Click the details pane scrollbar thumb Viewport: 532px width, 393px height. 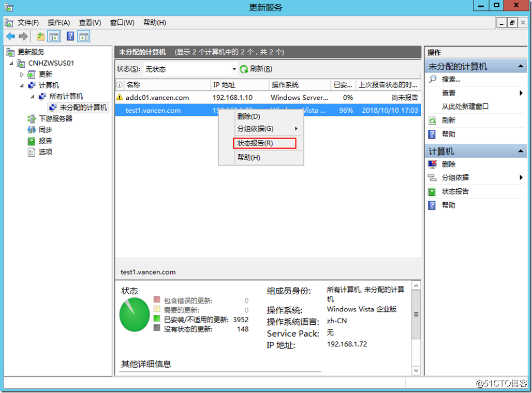coord(416,314)
